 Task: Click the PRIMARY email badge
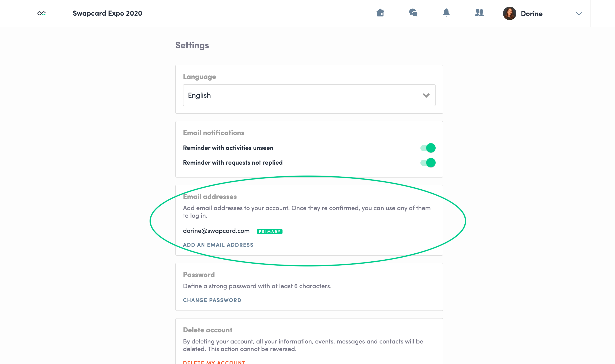(270, 232)
